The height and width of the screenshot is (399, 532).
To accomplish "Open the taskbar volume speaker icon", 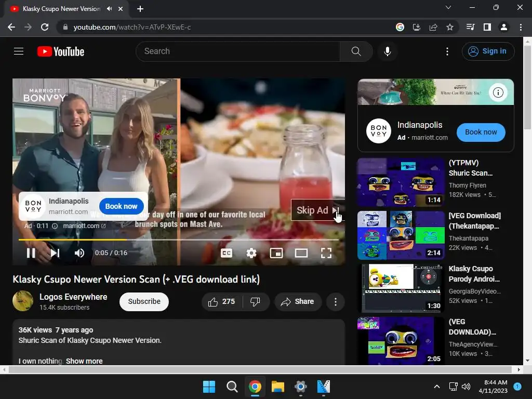I will point(466,387).
